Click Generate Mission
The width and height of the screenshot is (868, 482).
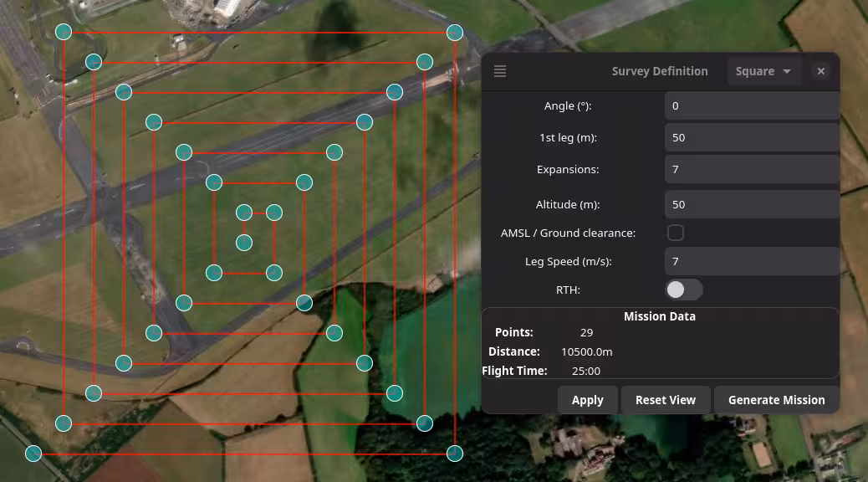click(x=776, y=400)
